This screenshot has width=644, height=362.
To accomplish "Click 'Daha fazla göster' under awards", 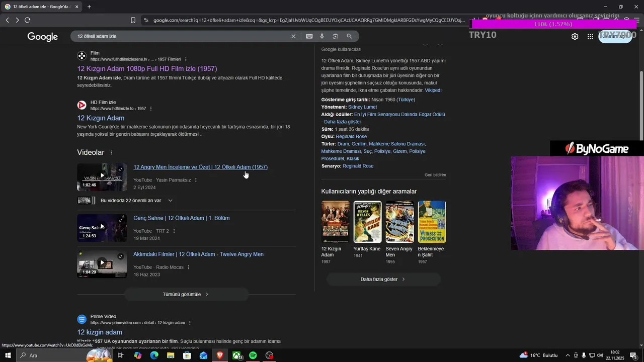I will (x=343, y=122).
